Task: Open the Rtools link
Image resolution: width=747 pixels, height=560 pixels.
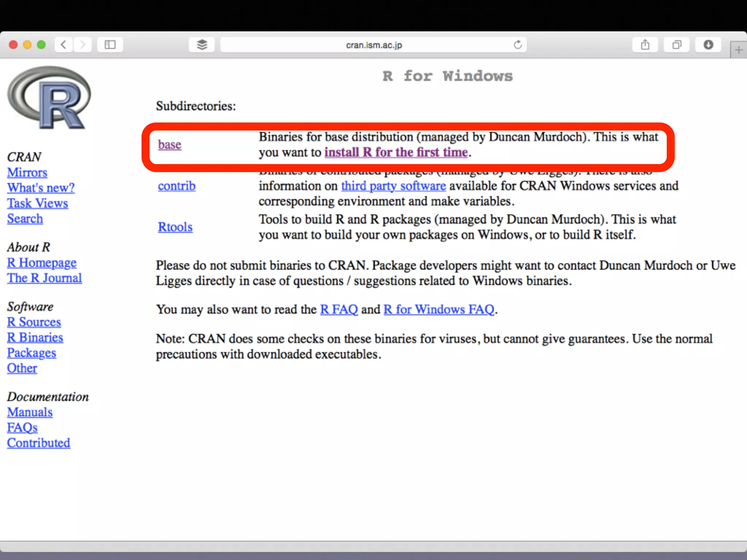Action: click(175, 227)
